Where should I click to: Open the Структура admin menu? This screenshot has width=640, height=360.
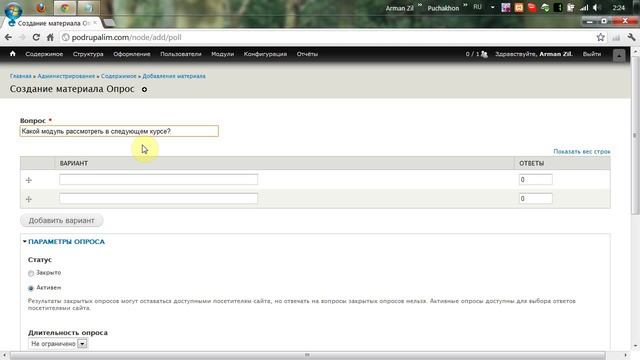point(88,54)
